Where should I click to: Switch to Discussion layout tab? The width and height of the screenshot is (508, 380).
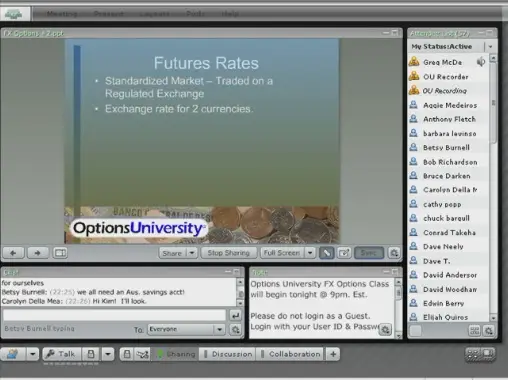(228, 354)
